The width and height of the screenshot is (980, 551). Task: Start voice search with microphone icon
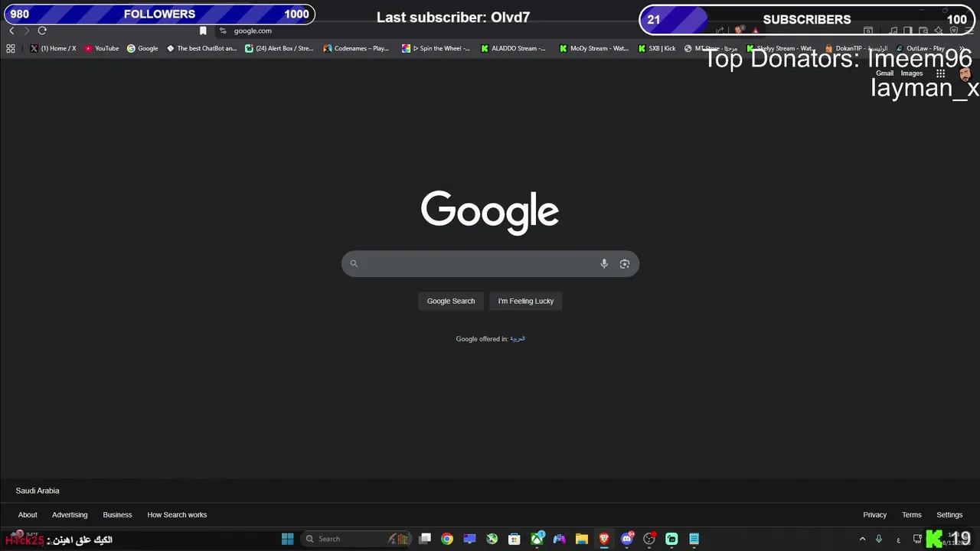[x=604, y=264]
